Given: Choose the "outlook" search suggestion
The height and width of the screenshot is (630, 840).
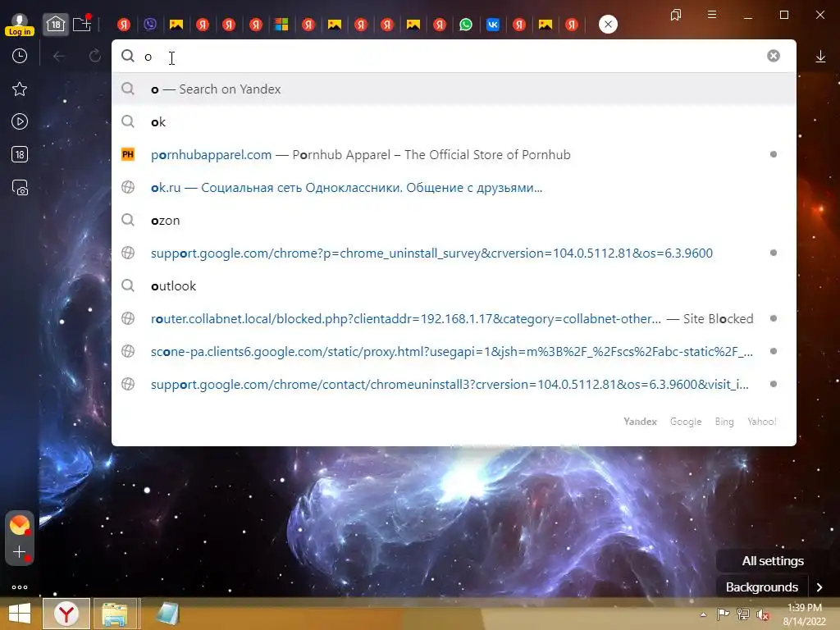Looking at the screenshot, I should pos(454,286).
